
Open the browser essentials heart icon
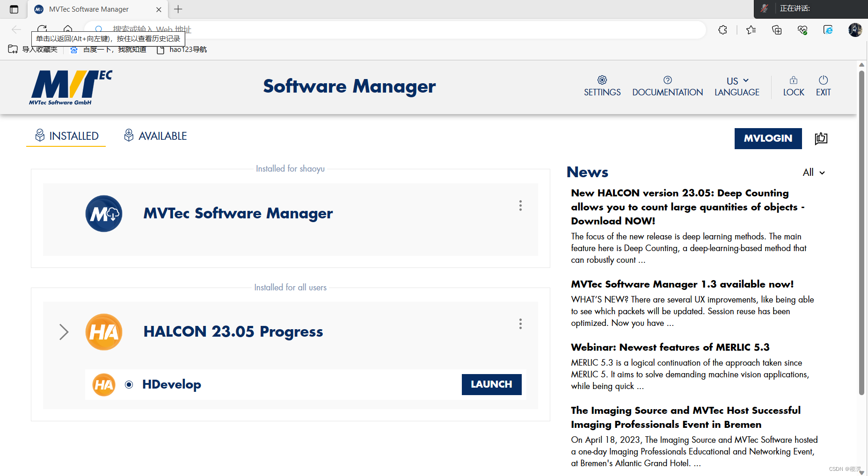pos(802,30)
